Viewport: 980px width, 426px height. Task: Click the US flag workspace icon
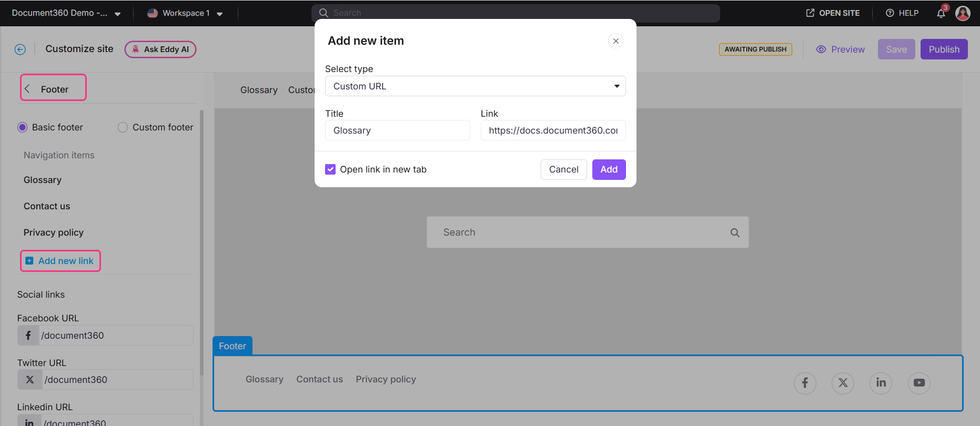(153, 13)
